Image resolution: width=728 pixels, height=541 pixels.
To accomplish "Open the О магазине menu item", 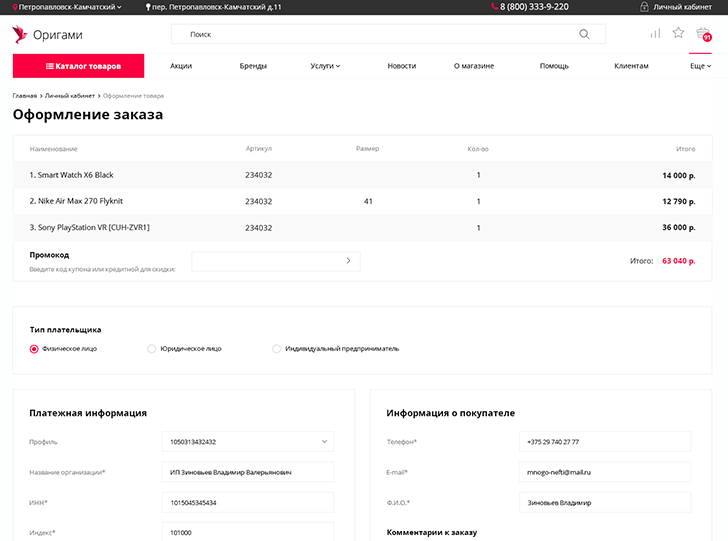I will [474, 66].
